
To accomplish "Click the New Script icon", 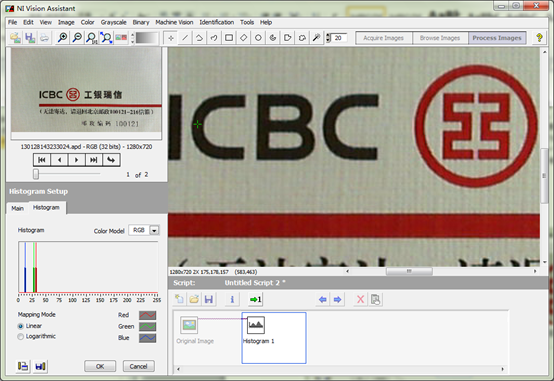I will click(x=179, y=299).
